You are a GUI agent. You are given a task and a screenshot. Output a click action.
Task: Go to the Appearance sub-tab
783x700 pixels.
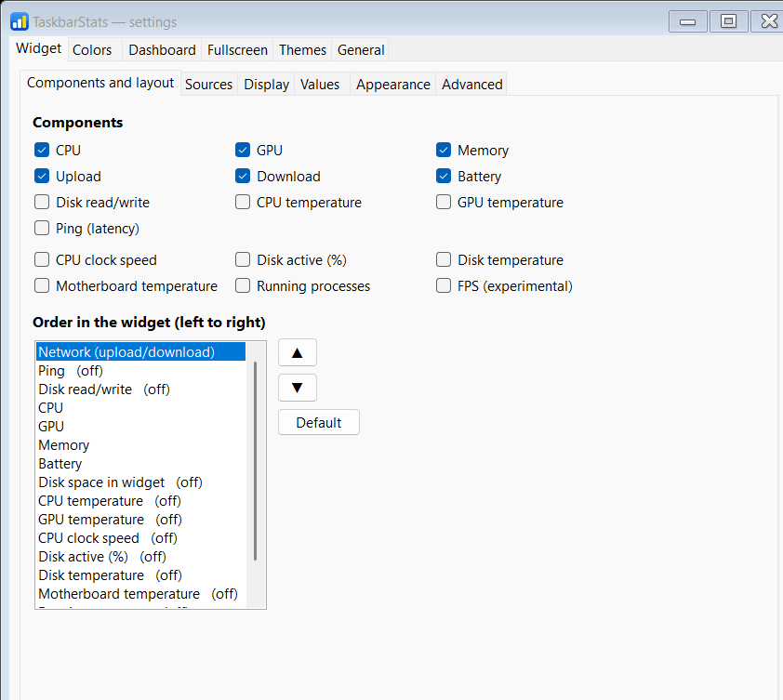[393, 85]
